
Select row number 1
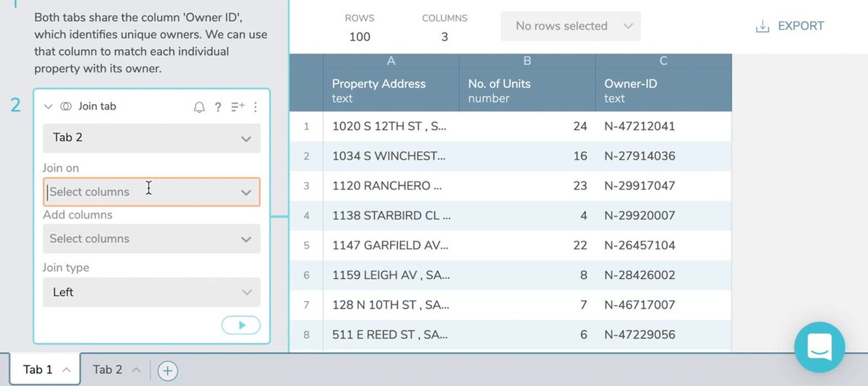(306, 126)
